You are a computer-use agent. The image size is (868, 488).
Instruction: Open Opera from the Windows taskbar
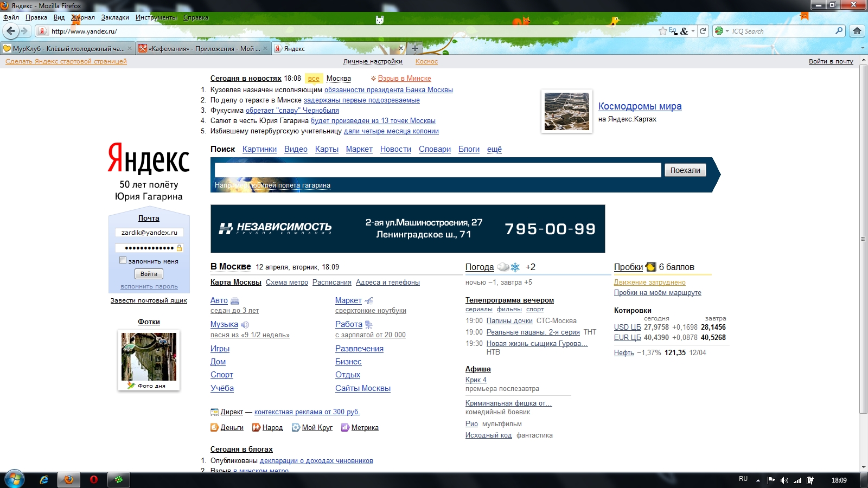[x=93, y=479]
